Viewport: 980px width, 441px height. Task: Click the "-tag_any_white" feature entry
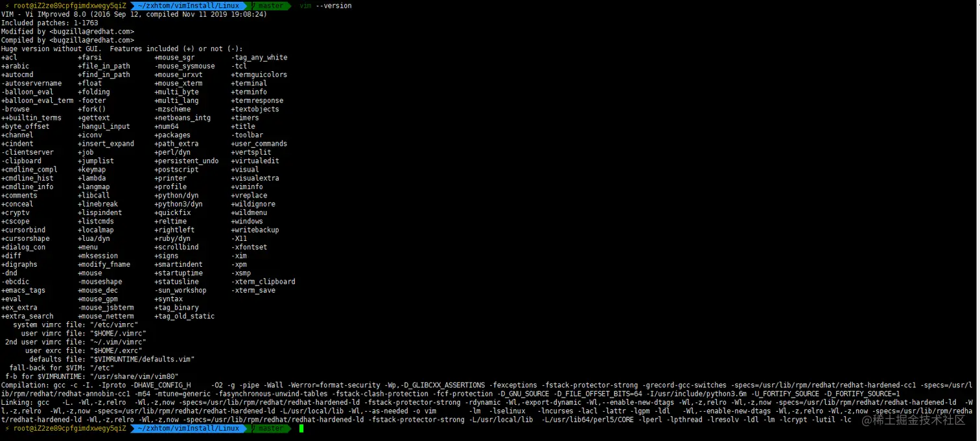(x=259, y=57)
